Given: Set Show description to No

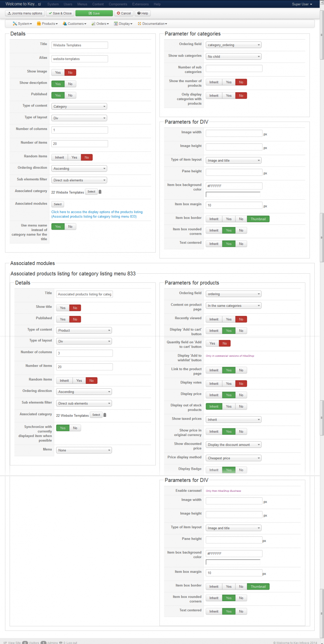Looking at the screenshot, I should (70, 84).
